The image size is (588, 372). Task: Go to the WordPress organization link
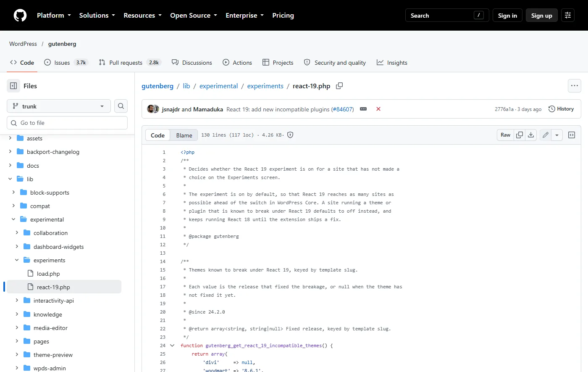coord(23,44)
